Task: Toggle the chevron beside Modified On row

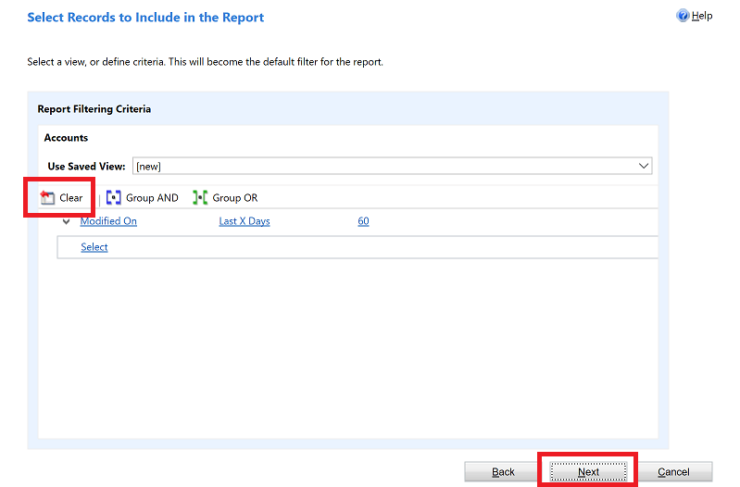Action: pyautogui.click(x=67, y=221)
